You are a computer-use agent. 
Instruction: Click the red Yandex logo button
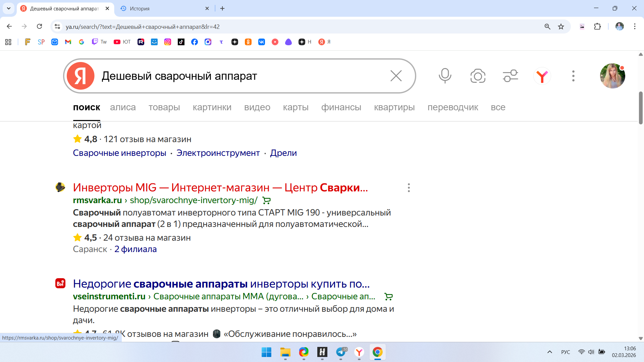pos(80,76)
